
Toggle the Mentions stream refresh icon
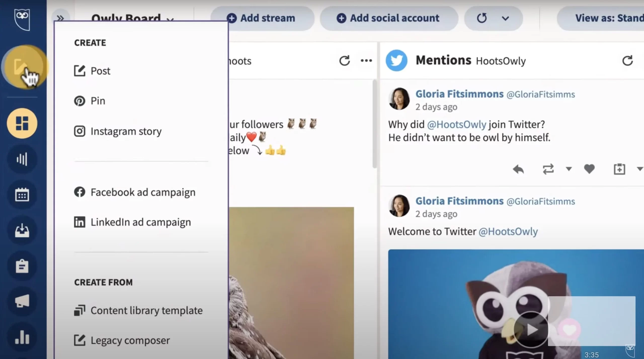[x=628, y=61]
